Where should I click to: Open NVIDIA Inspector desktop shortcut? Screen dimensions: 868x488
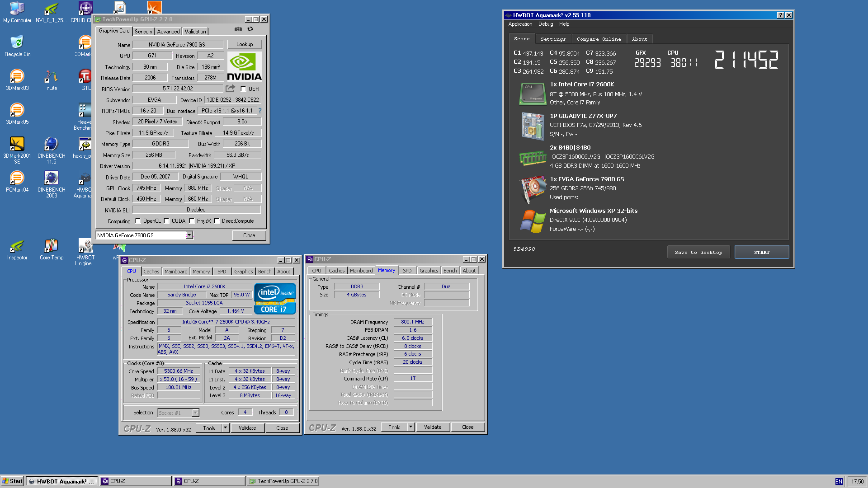17,249
